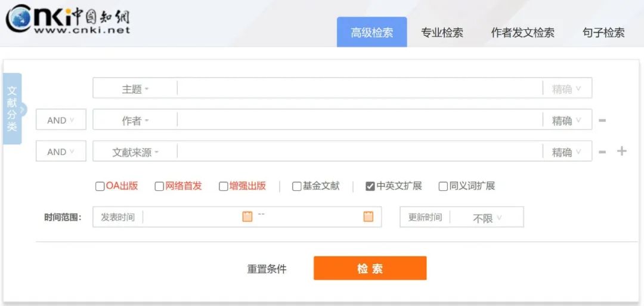Expand the 文献分类 side panel
The image size is (644, 306).
(x=13, y=109)
